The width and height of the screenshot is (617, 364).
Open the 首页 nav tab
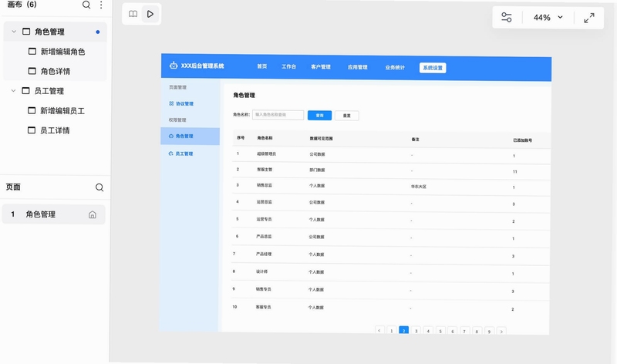[x=262, y=66]
